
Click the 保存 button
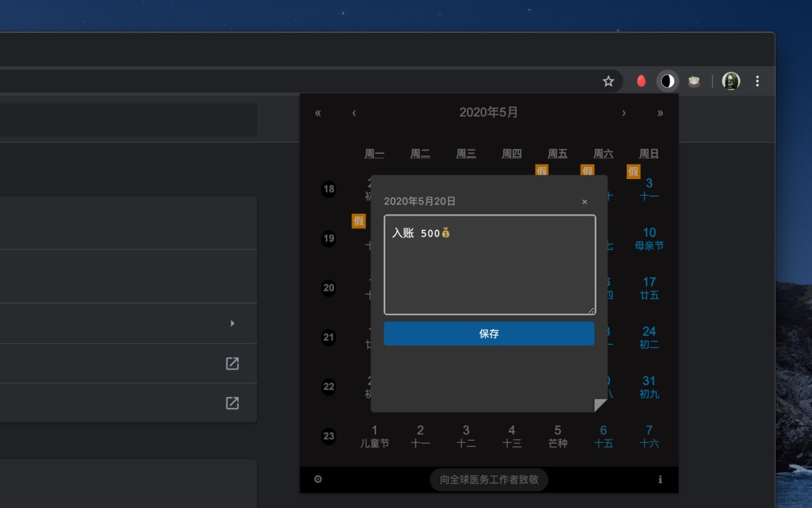pos(489,333)
